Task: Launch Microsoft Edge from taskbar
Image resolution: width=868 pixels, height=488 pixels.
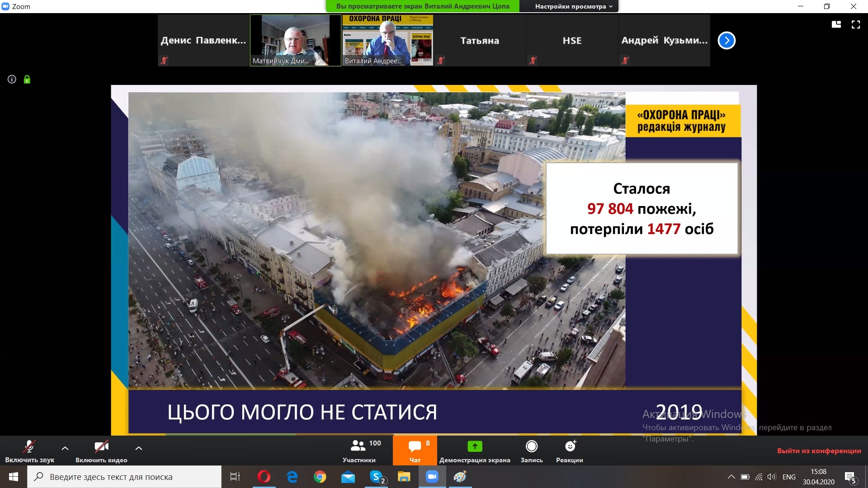Action: pyautogui.click(x=292, y=477)
